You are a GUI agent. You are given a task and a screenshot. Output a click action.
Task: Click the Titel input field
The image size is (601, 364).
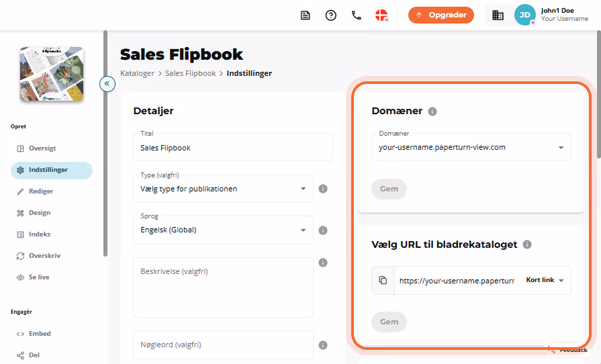[232, 148]
